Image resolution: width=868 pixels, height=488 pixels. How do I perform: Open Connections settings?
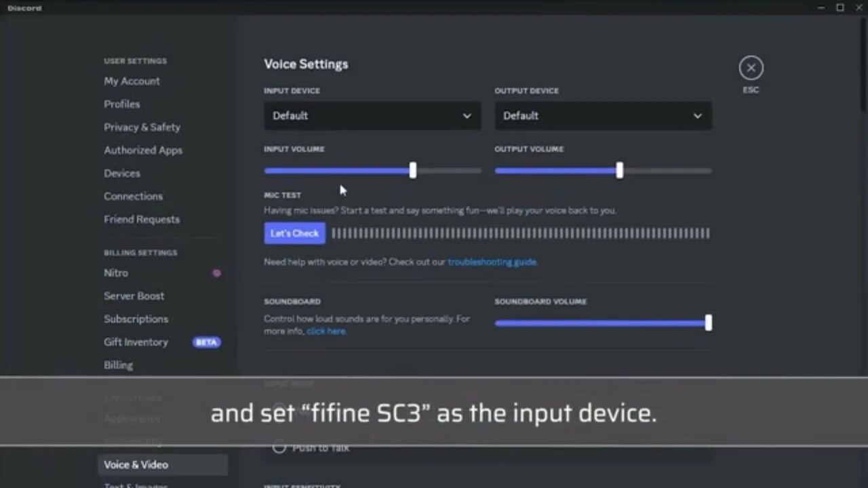[x=133, y=196]
